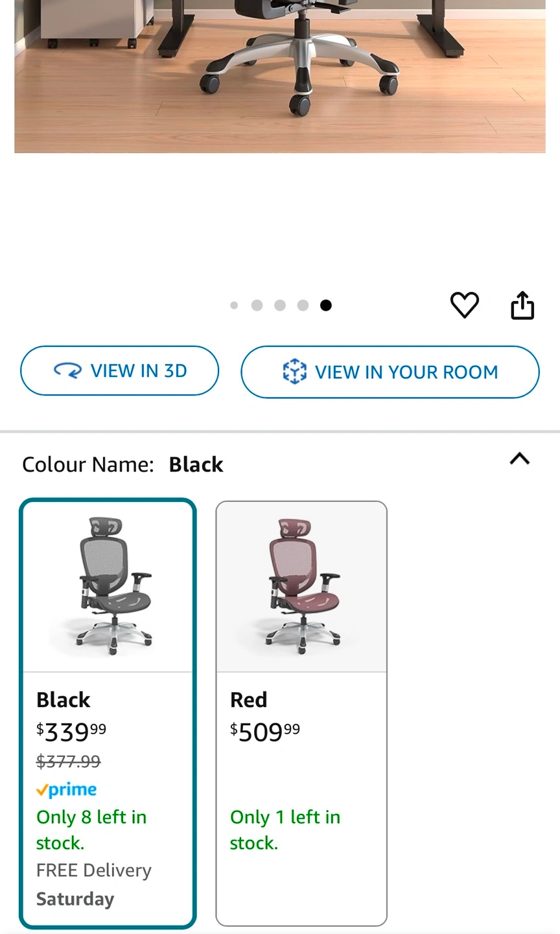Screen dimensions: 560x934
Task: Tap the active fifth carousel dot
Action: click(326, 305)
